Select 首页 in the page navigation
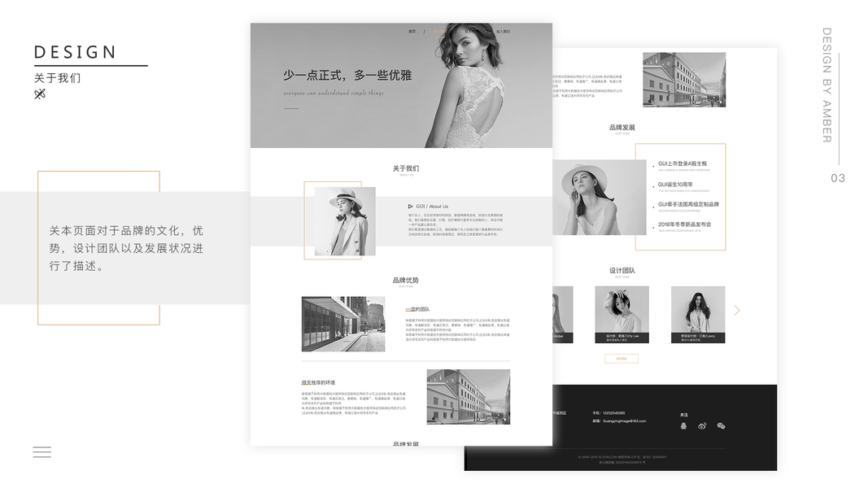868x488 pixels. pyautogui.click(x=412, y=32)
